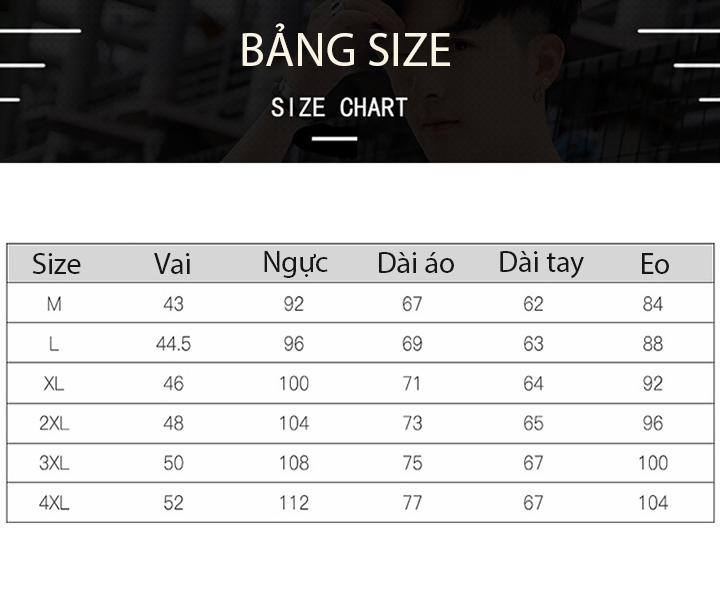Click the 2XL size row label

pyautogui.click(x=54, y=424)
